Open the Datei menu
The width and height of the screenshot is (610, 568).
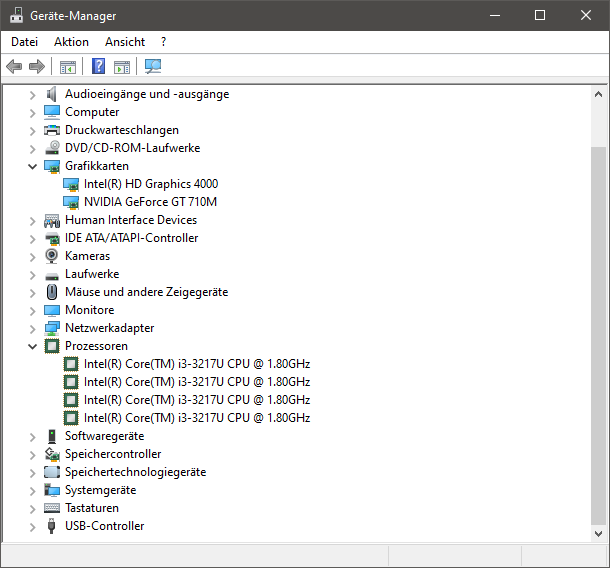(25, 42)
